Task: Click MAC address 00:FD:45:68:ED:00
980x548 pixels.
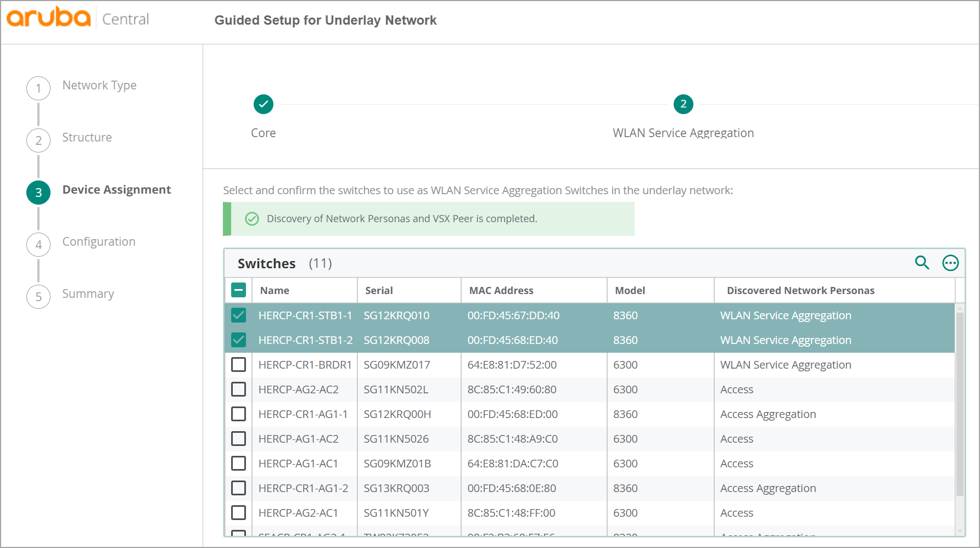Action: (512, 414)
